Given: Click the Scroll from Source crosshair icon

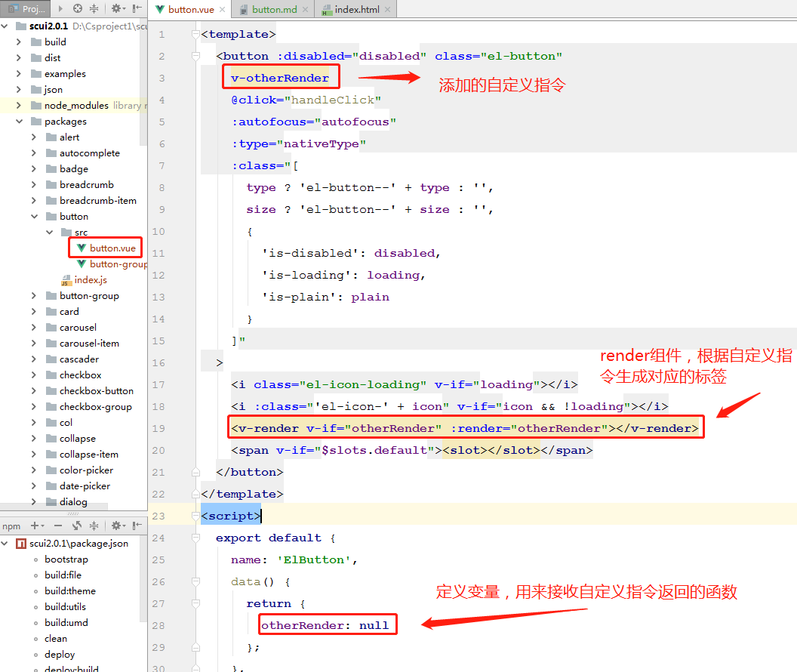Looking at the screenshot, I should [x=77, y=8].
